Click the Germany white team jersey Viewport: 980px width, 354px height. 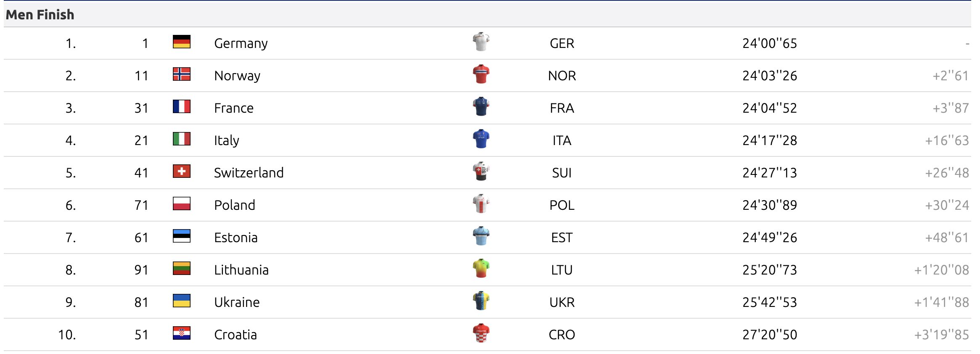481,42
